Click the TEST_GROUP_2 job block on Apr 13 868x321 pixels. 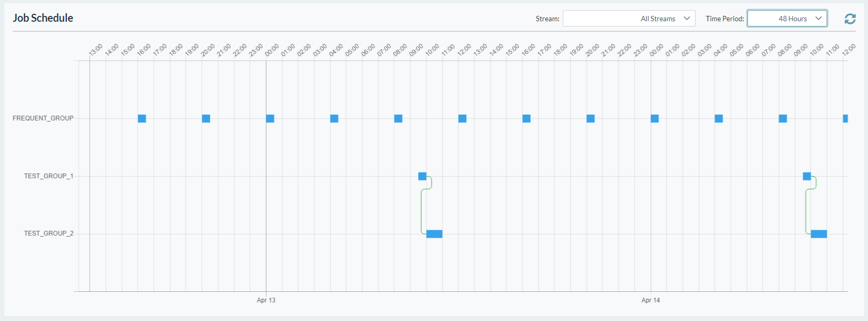434,233
